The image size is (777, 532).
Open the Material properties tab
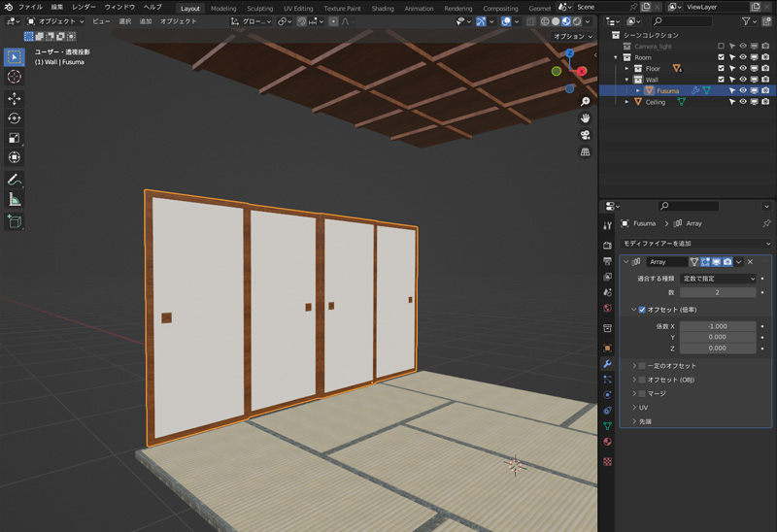point(607,442)
